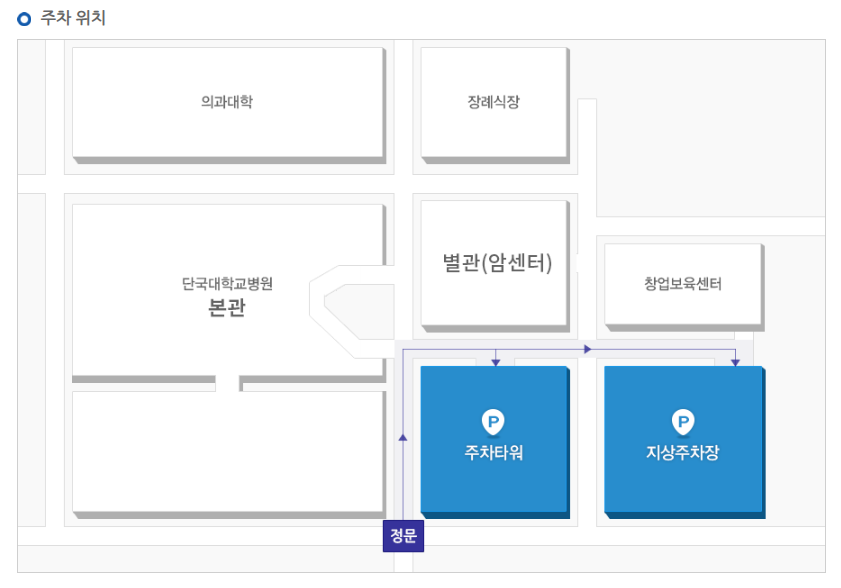Click the blue circle bullet beside 주차 위치
Screen dimensions: 841x588
[24, 19]
